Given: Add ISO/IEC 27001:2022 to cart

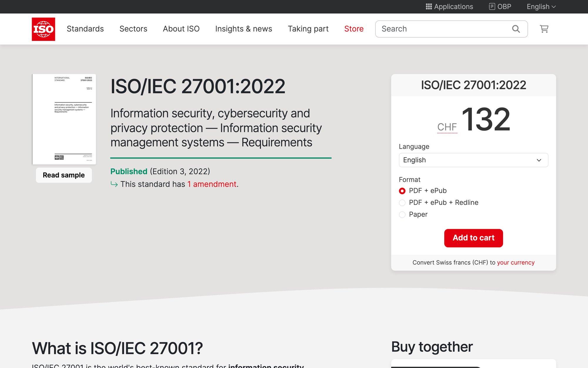Looking at the screenshot, I should click(473, 238).
